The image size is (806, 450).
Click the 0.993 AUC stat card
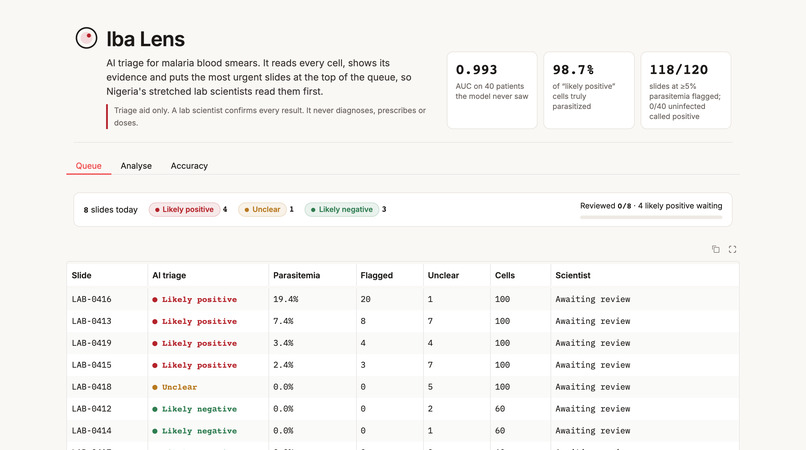click(492, 90)
